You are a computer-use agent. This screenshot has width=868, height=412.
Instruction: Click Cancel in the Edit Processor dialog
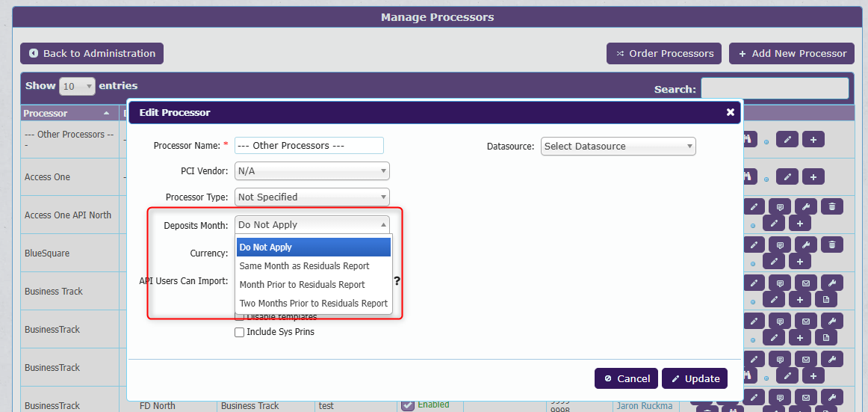tap(626, 378)
